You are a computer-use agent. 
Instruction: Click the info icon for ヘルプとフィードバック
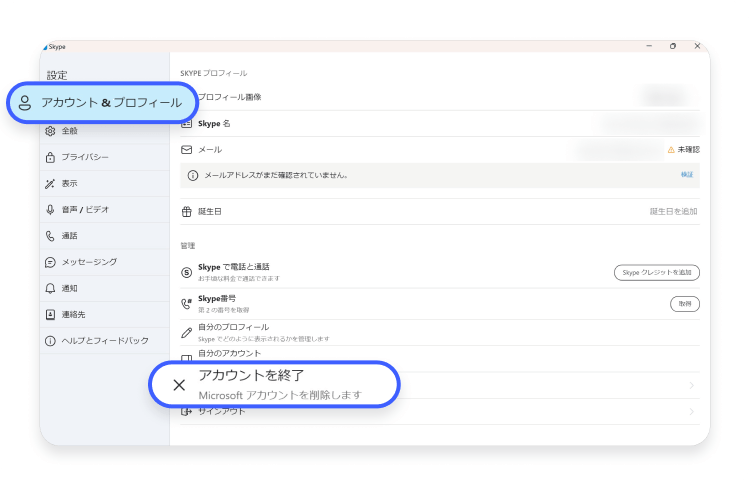[50, 341]
